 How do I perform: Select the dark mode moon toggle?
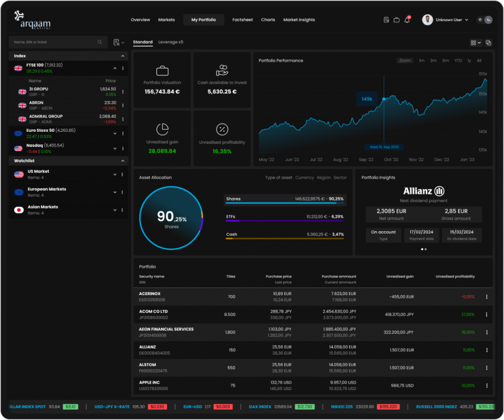488,20
